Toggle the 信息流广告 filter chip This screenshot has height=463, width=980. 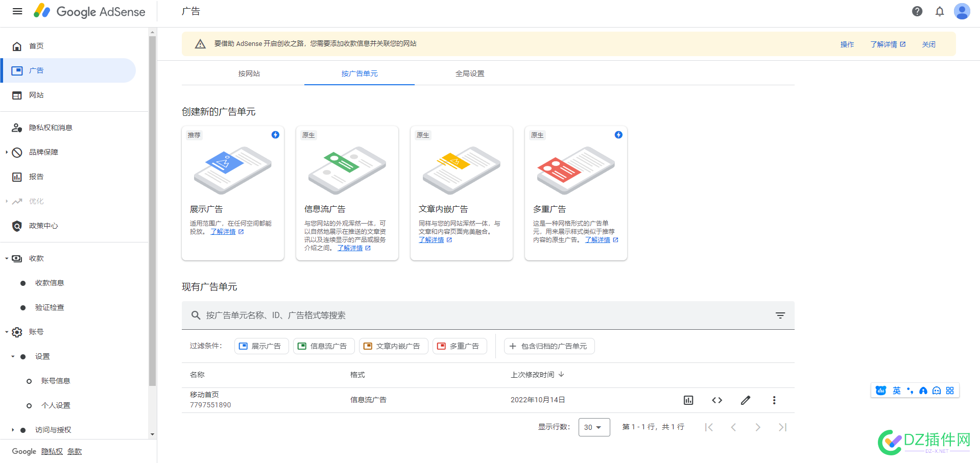(x=324, y=346)
